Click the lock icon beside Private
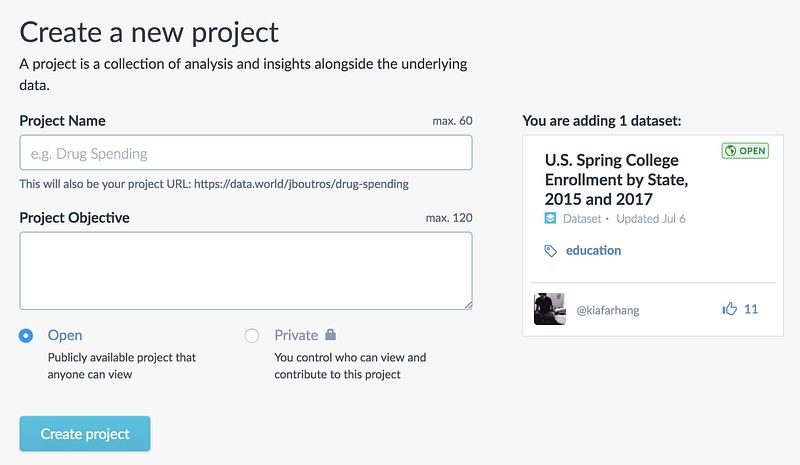This screenshot has width=800, height=465. click(331, 335)
